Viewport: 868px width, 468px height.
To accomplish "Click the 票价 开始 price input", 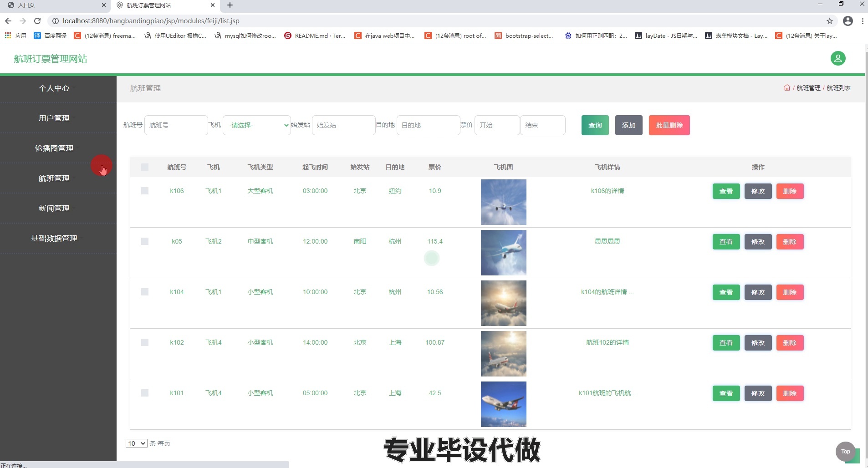I will point(497,125).
